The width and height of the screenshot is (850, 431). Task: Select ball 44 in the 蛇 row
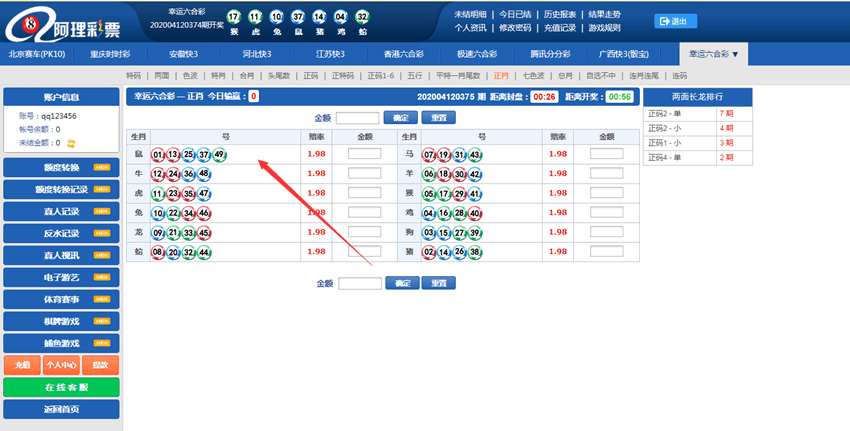click(x=204, y=251)
